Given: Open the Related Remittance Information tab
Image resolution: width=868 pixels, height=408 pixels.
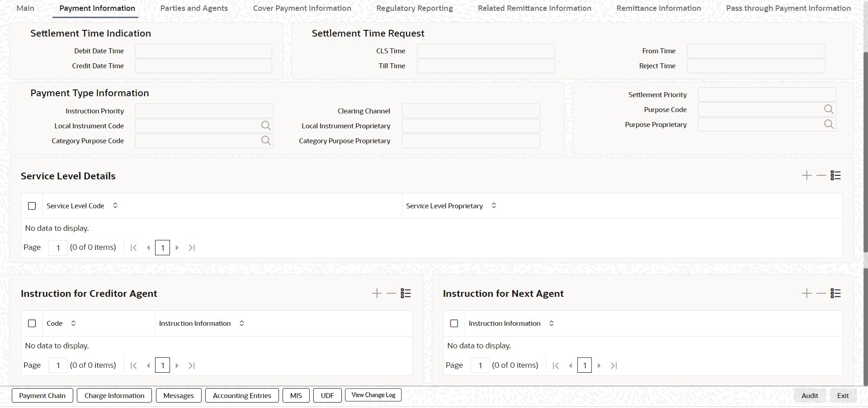Looking at the screenshot, I should [534, 8].
